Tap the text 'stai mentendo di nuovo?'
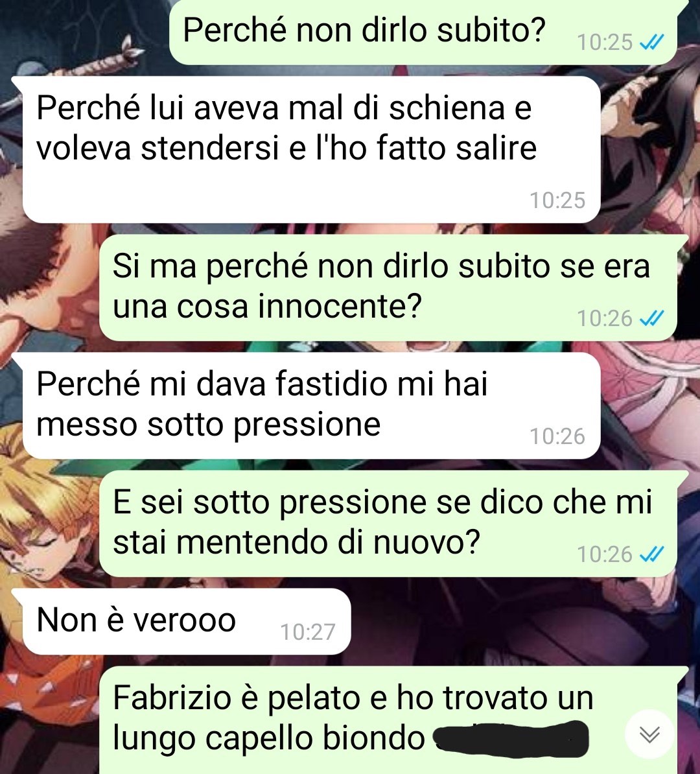The width and height of the screenshot is (700, 774). tap(296, 543)
